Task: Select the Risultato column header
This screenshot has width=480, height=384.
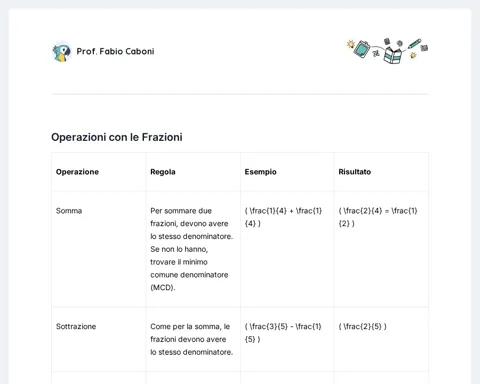Action: (x=355, y=172)
